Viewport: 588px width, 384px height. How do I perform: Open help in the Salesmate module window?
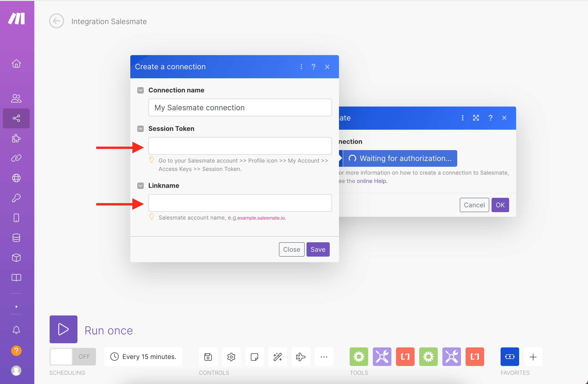pyautogui.click(x=491, y=118)
